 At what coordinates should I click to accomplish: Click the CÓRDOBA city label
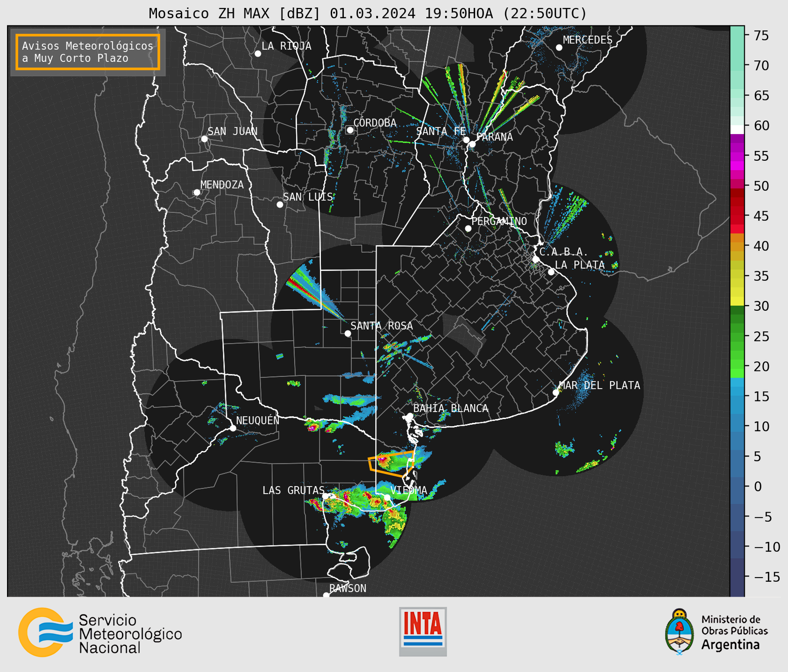coord(375,123)
